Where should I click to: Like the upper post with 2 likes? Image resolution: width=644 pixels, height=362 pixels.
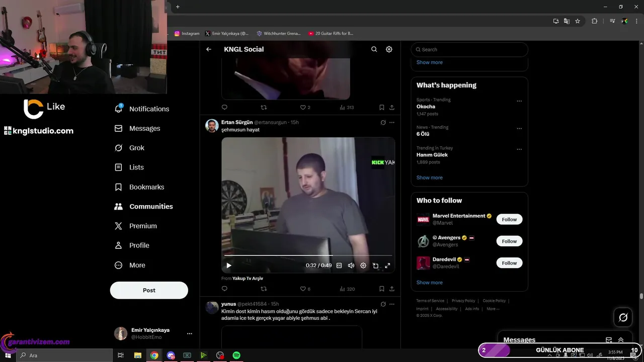point(305,107)
